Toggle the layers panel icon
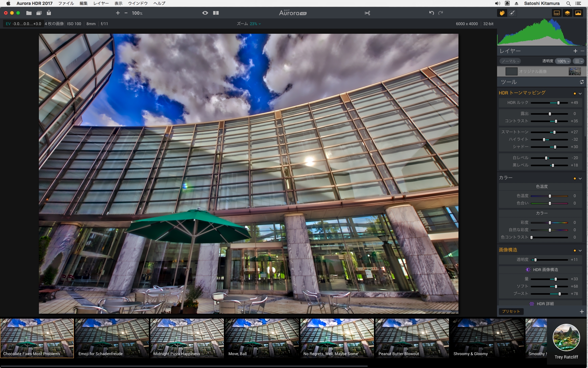588x368 pixels. tap(567, 13)
